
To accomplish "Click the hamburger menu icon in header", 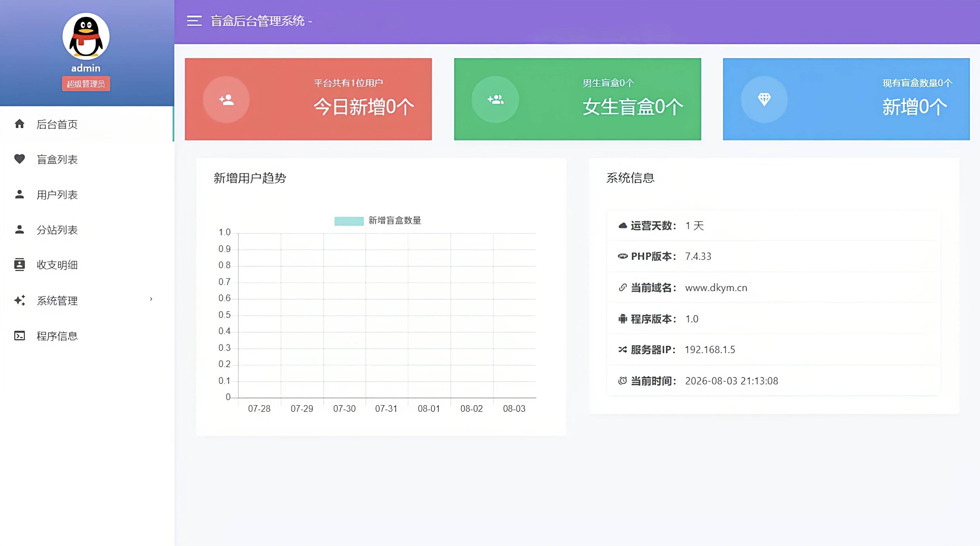I will [x=194, y=21].
